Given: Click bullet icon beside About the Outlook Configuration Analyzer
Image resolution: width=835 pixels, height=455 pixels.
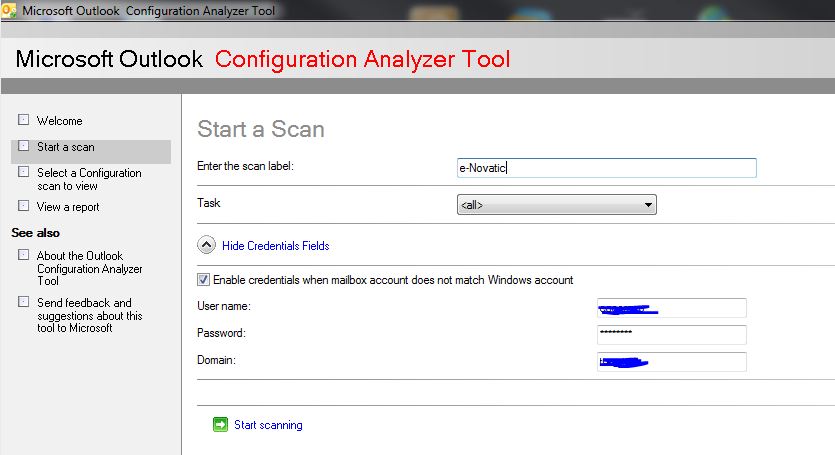Looking at the screenshot, I should 23,255.
